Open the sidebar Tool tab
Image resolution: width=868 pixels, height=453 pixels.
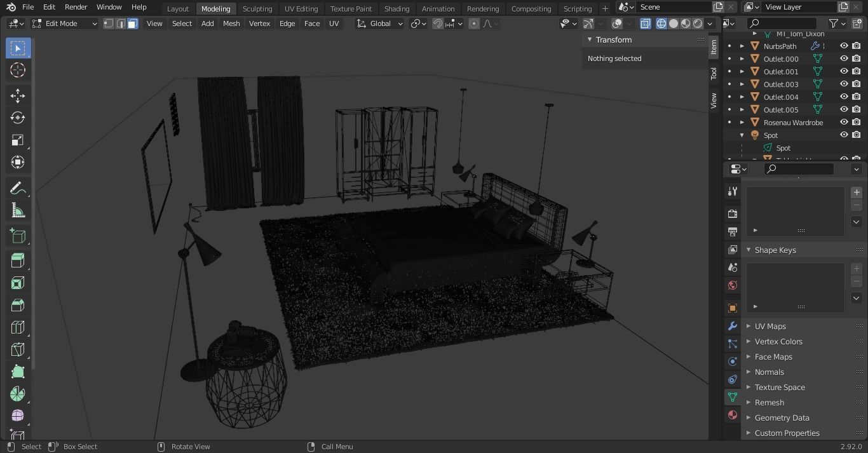pyautogui.click(x=714, y=73)
